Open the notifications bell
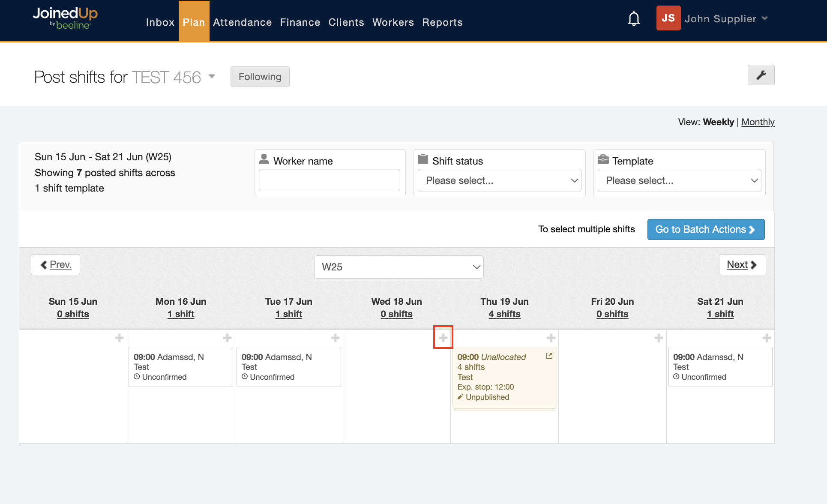The image size is (827, 504). point(634,19)
